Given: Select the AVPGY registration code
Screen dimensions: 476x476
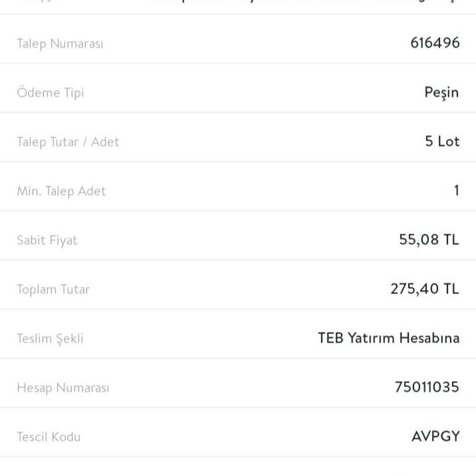Looking at the screenshot, I should pyautogui.click(x=435, y=436).
